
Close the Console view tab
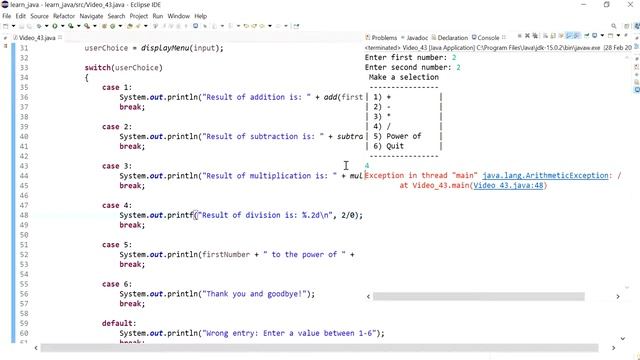(x=504, y=37)
